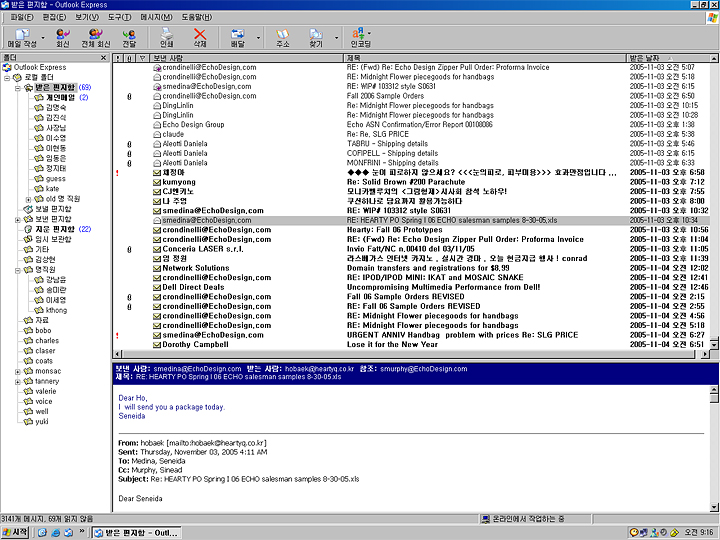720x540 pixels.
Task: Select TABRU - Shipping details message
Action: tap(411, 144)
